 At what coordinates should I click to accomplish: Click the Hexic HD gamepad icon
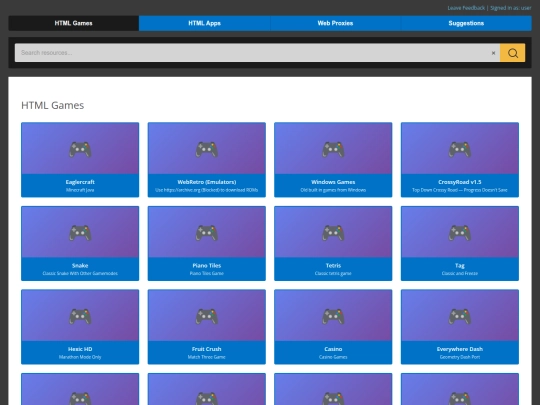80,316
